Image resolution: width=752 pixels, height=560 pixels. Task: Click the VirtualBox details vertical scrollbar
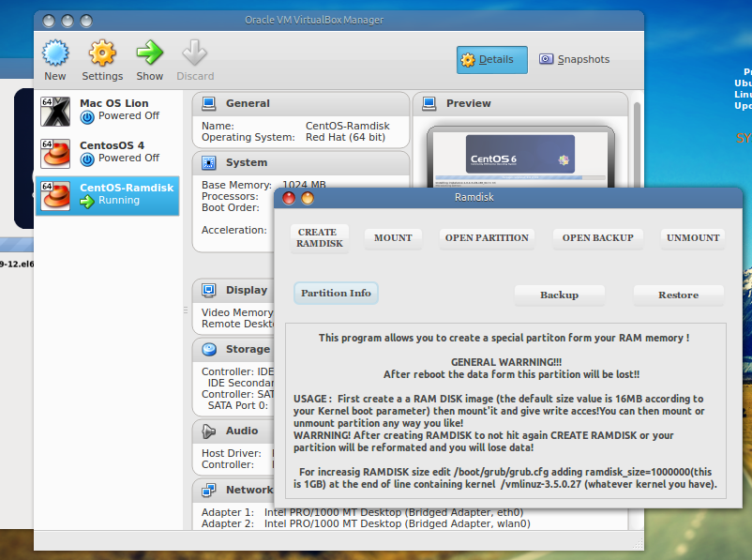[637, 144]
